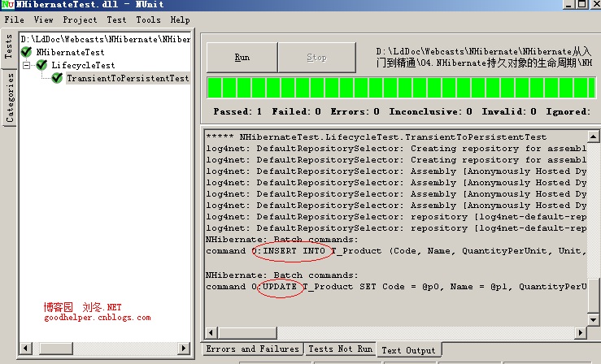
Task: Collapse the LifecycleTest tree node
Action: pyautogui.click(x=26, y=65)
